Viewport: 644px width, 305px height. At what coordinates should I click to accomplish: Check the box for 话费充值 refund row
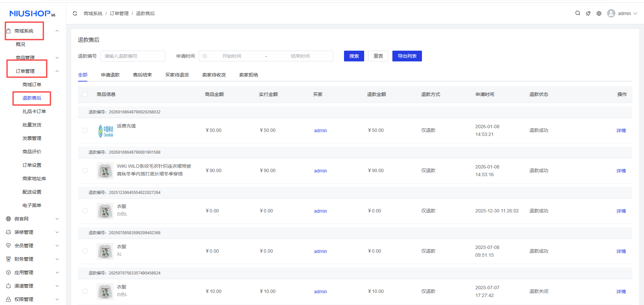(85, 130)
